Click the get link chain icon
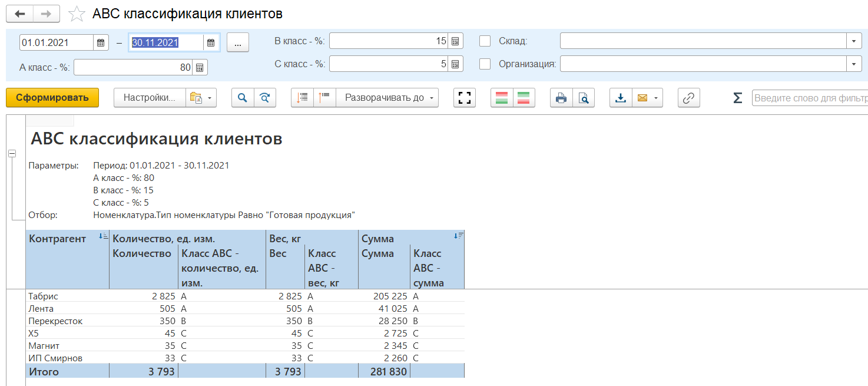 (x=688, y=98)
